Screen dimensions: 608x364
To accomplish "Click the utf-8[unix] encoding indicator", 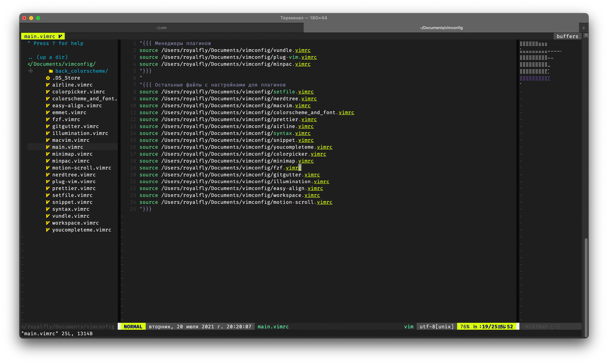I will click(x=436, y=327).
